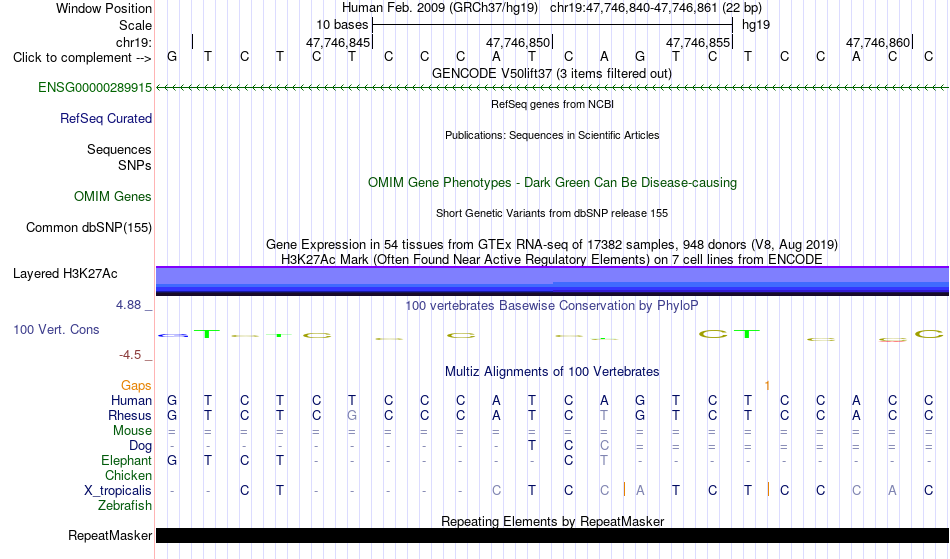Click the blue H3K27Ac signal band
The image size is (950, 559).
click(553, 281)
